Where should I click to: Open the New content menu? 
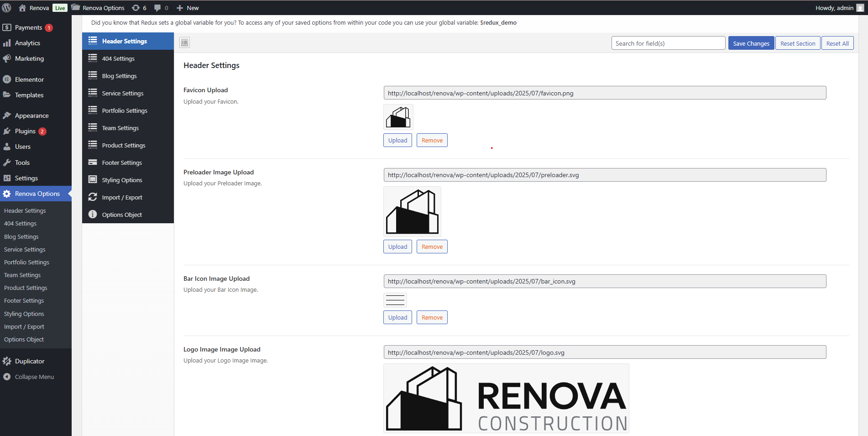[188, 8]
